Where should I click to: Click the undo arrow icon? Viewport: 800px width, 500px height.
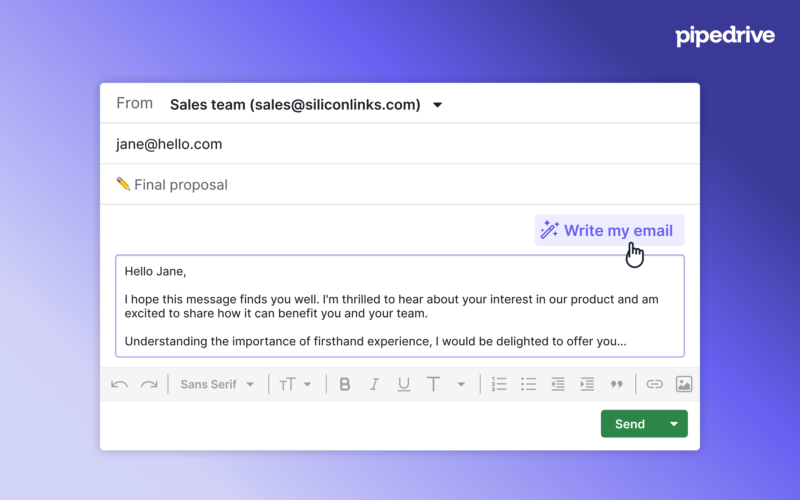(x=119, y=384)
